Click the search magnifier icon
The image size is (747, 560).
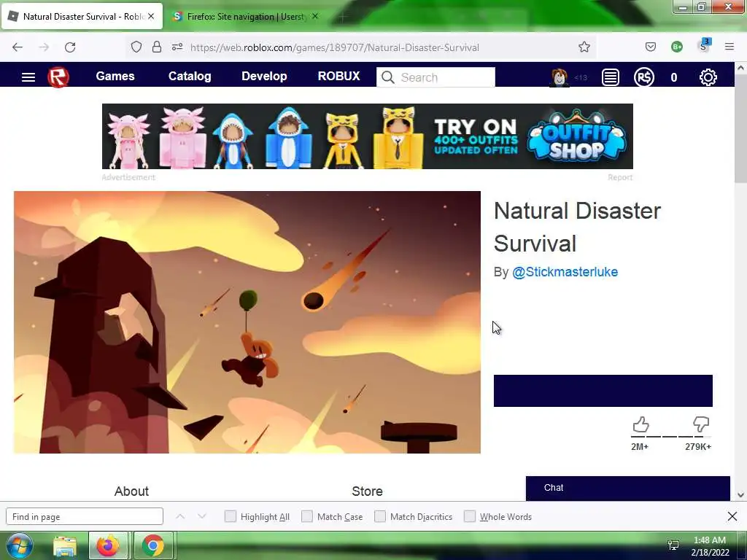click(x=388, y=77)
